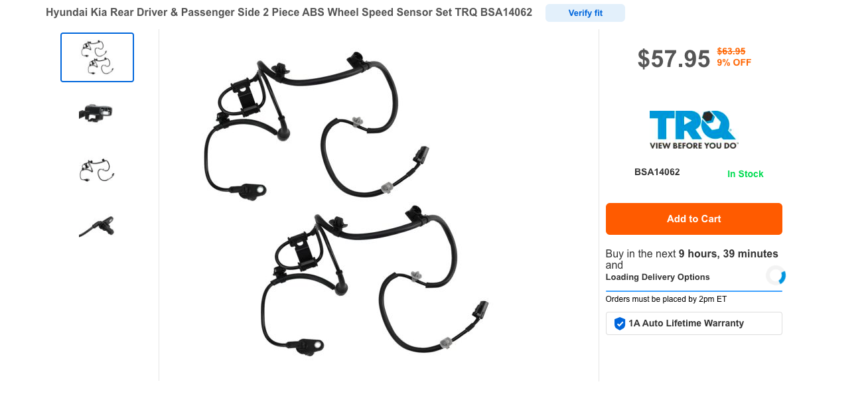Image resolution: width=868 pixels, height=402 pixels.
Task: Click the product title heading text
Action: pyautogui.click(x=289, y=13)
